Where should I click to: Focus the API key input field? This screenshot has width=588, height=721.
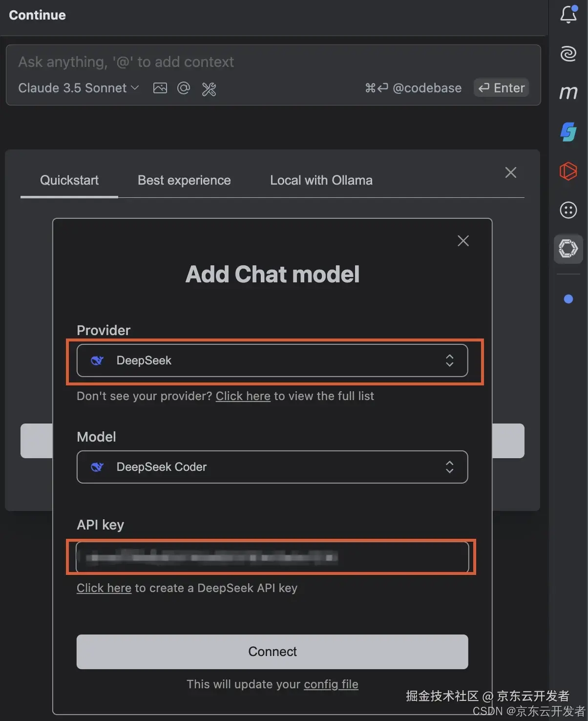click(x=272, y=557)
